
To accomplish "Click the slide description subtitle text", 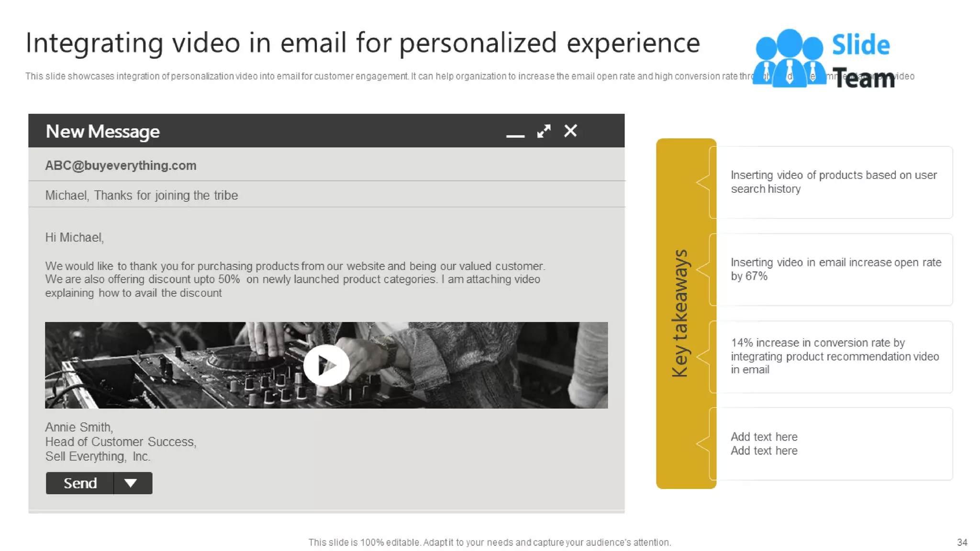I will coord(469,76).
